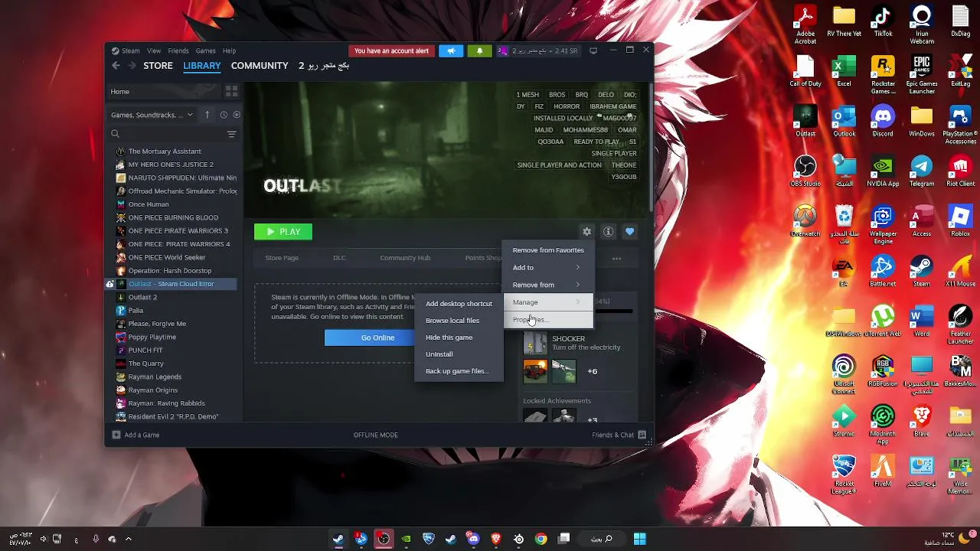Open Ubisoft Connect desktop icon
This screenshot has width=980, height=551.
tap(844, 374)
